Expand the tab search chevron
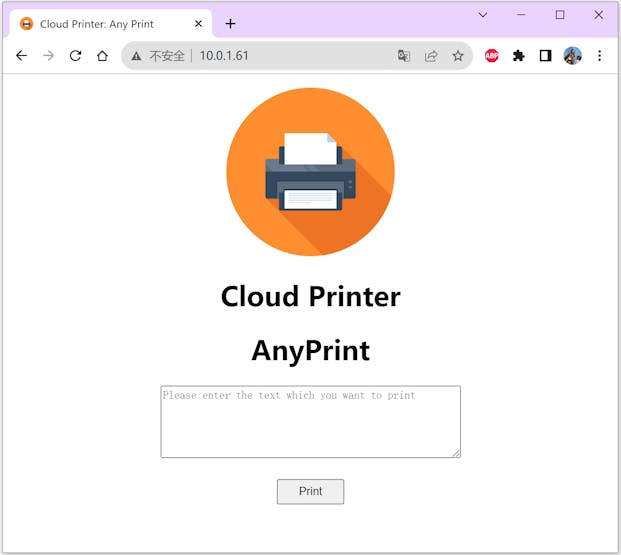Screen dimensions: 621x555 [482, 15]
